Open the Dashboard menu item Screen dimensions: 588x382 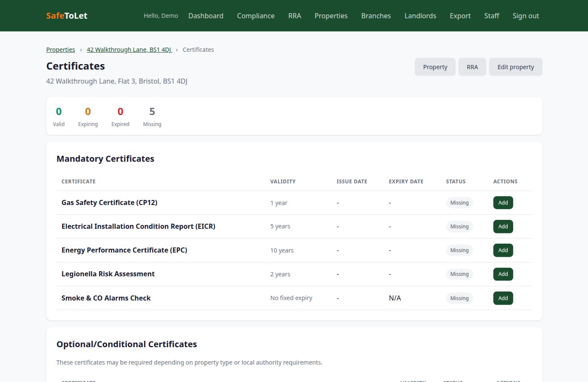click(206, 16)
